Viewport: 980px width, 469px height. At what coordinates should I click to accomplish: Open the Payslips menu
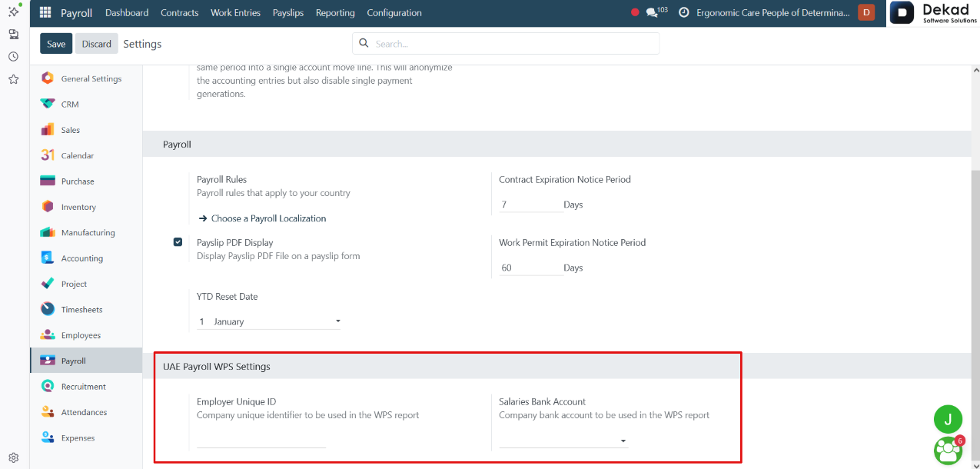point(288,13)
